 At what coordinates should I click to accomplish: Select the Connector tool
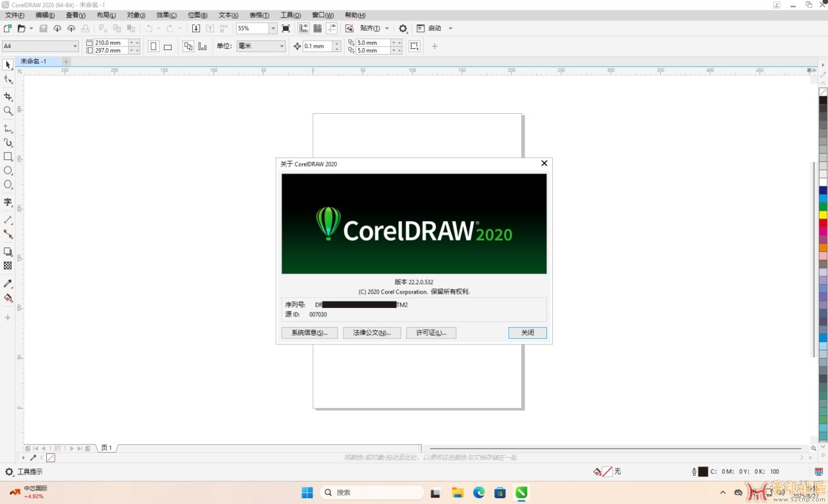click(x=8, y=234)
